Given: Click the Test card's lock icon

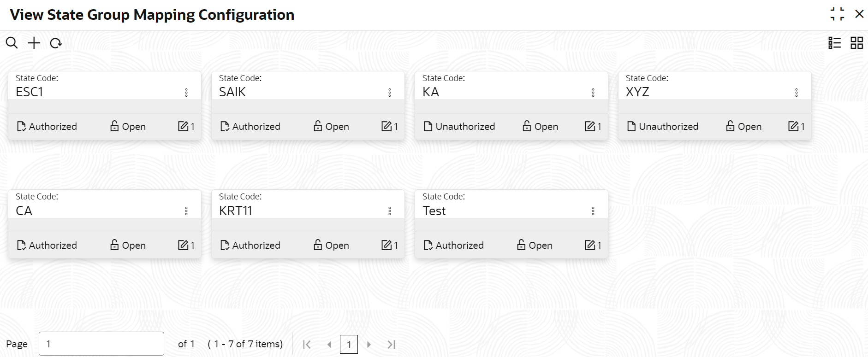Looking at the screenshot, I should pos(521,245).
